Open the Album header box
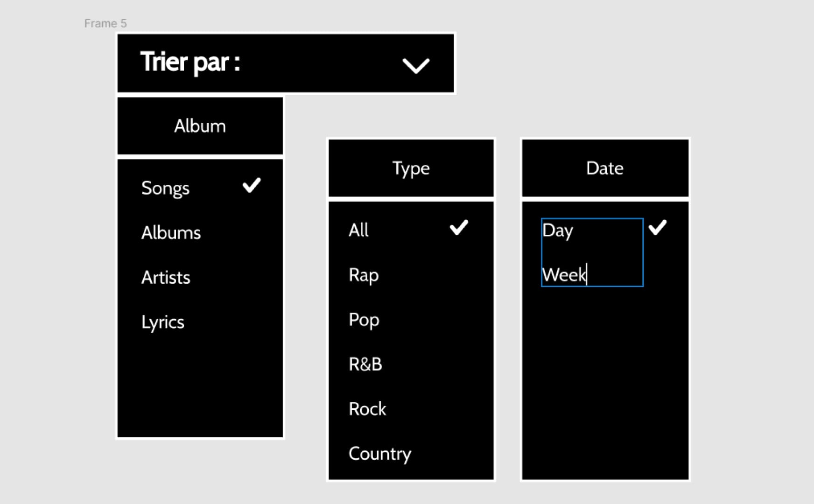 200,126
